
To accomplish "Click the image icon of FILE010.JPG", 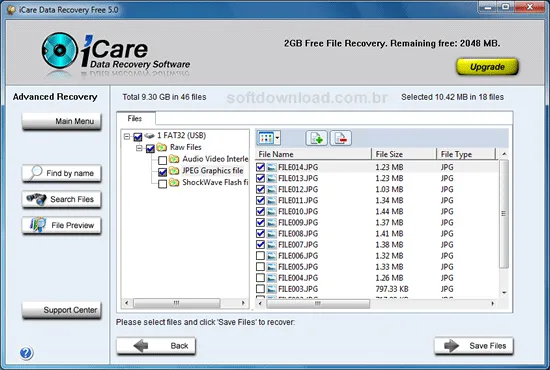I will point(271,211).
